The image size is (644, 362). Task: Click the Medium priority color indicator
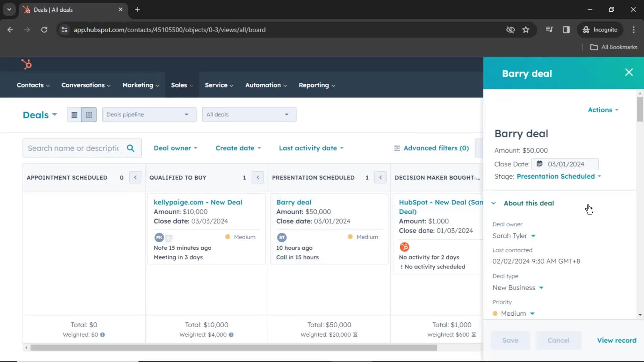[x=495, y=313]
